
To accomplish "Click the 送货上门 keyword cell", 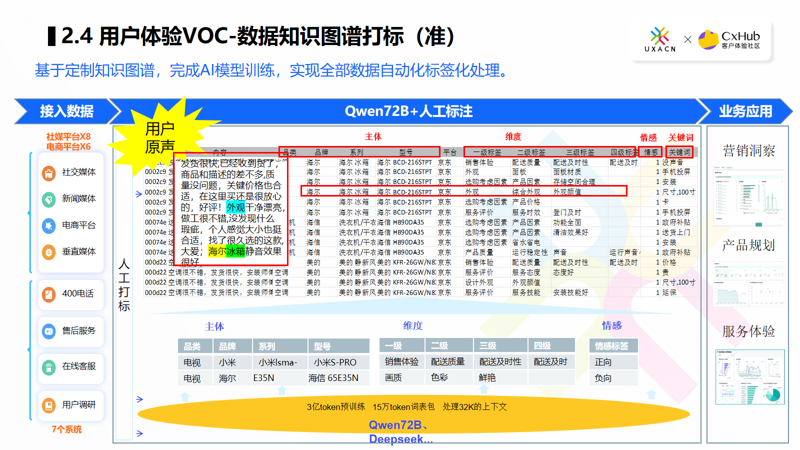I will point(676,232).
